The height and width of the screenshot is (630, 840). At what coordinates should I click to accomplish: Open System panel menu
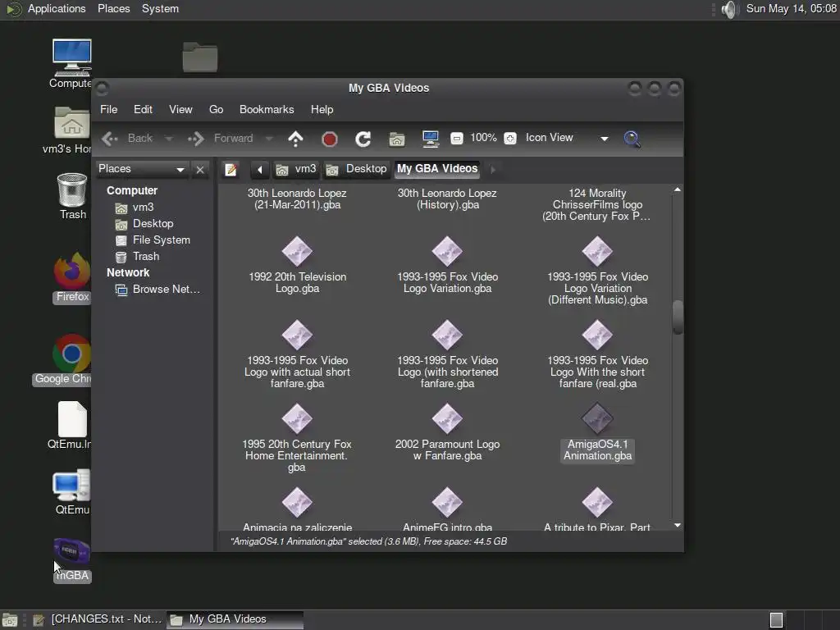160,8
